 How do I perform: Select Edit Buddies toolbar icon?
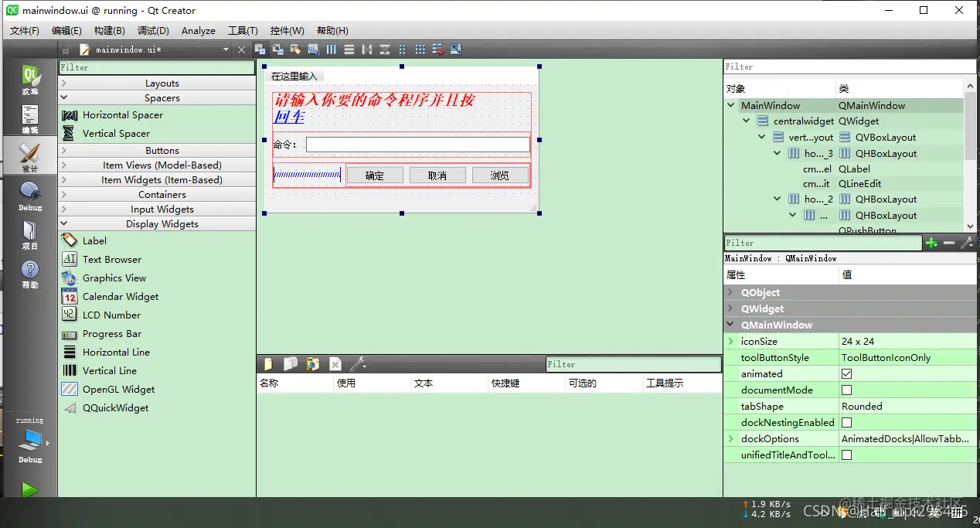click(x=296, y=49)
